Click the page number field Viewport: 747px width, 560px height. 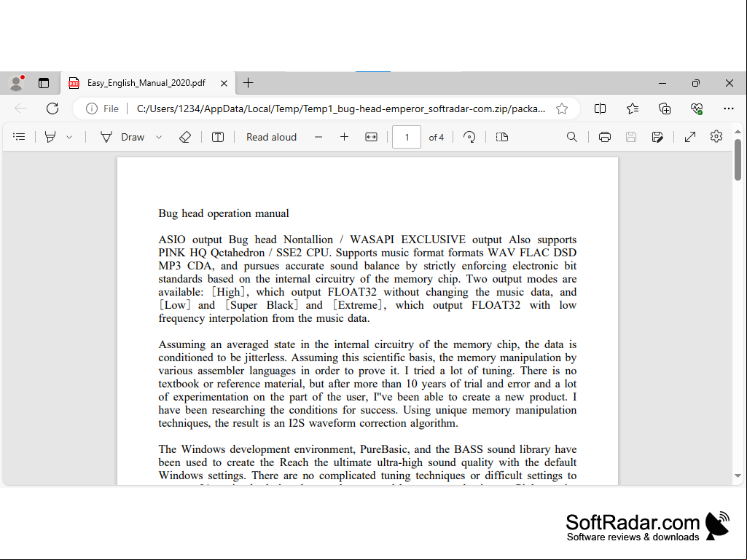click(407, 137)
